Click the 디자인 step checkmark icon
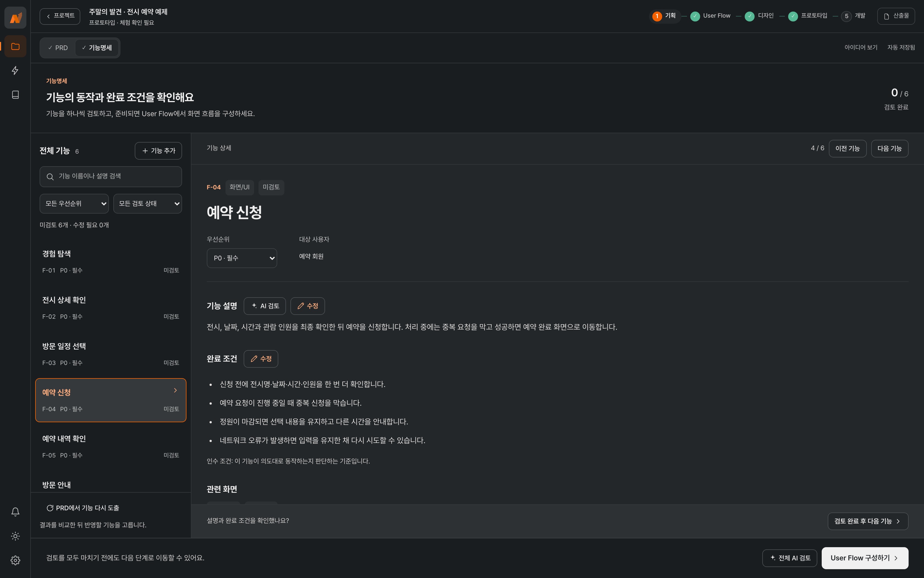The width and height of the screenshot is (924, 578). click(x=749, y=16)
